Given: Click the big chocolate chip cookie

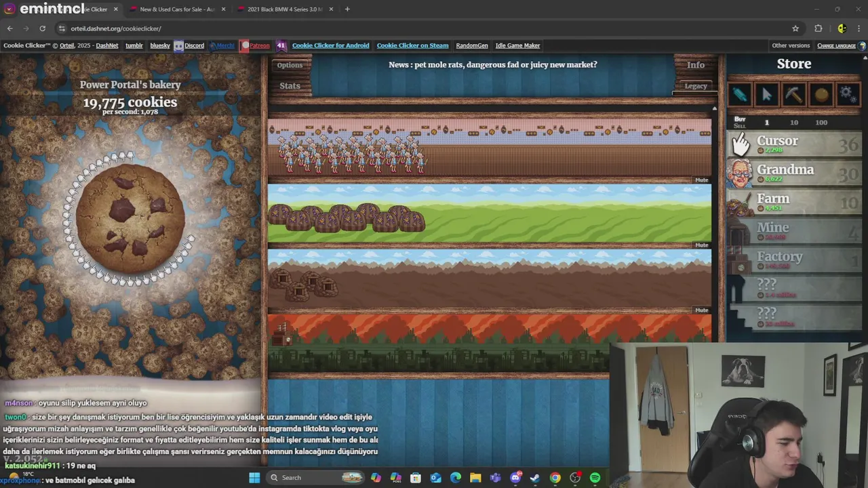Looking at the screenshot, I should click(130, 218).
